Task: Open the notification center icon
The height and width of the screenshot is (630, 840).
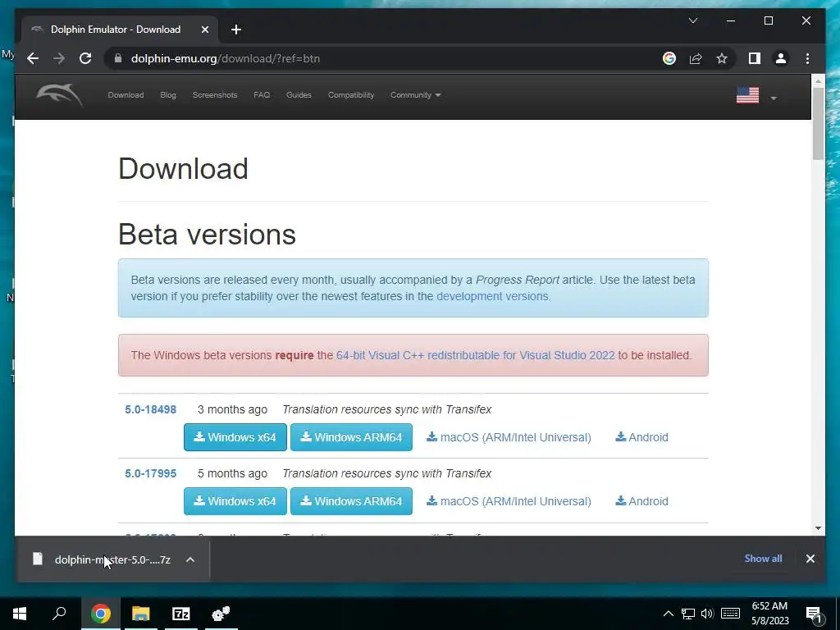Action: [814, 614]
